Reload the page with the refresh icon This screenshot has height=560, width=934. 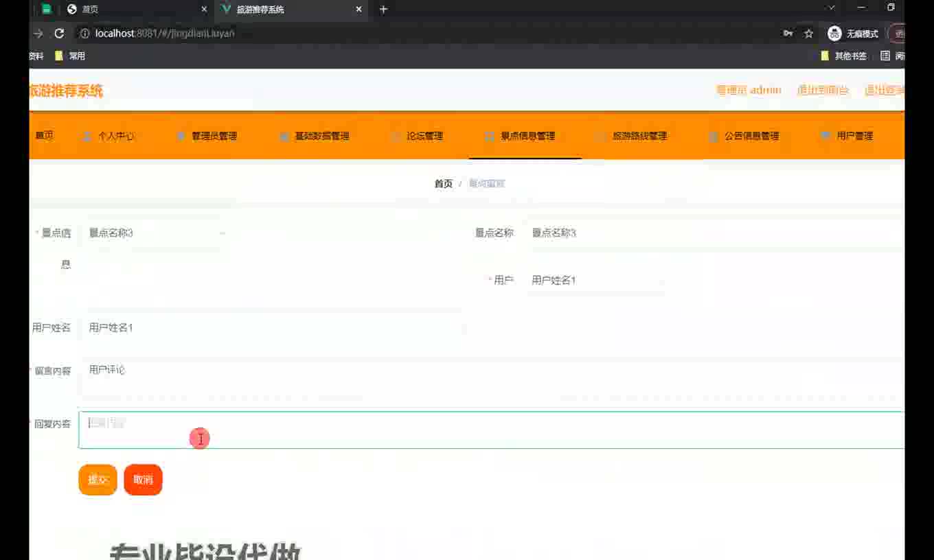tap(59, 33)
